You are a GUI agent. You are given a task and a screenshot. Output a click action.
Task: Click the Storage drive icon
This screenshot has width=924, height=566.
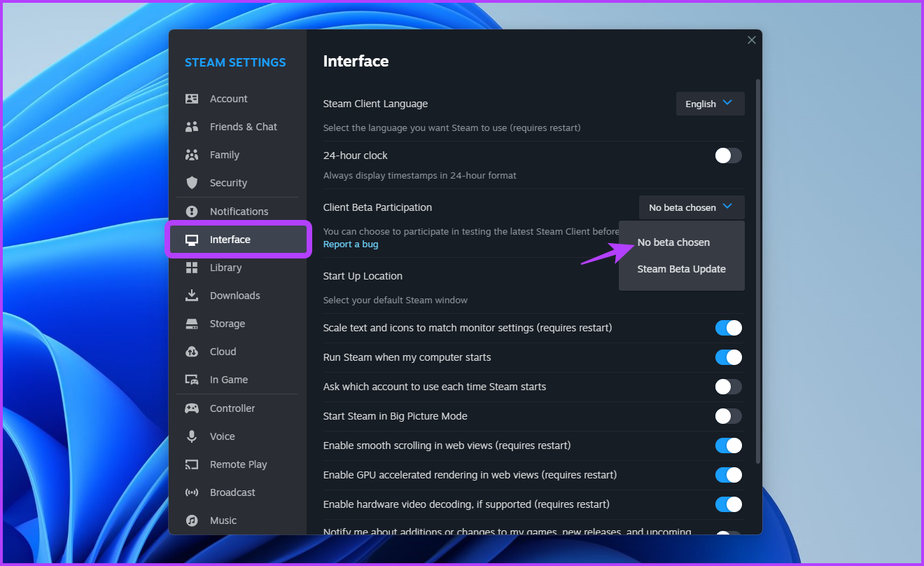(x=192, y=324)
